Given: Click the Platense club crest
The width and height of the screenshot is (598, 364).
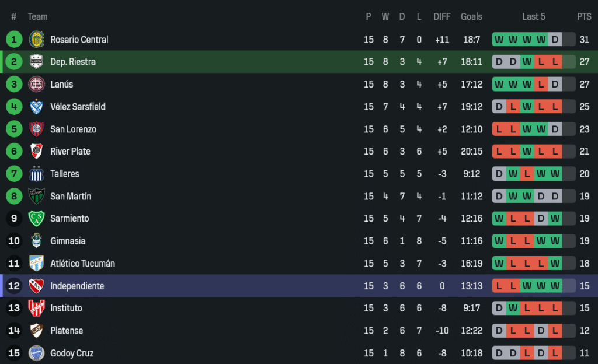Looking at the screenshot, I should [x=36, y=331].
